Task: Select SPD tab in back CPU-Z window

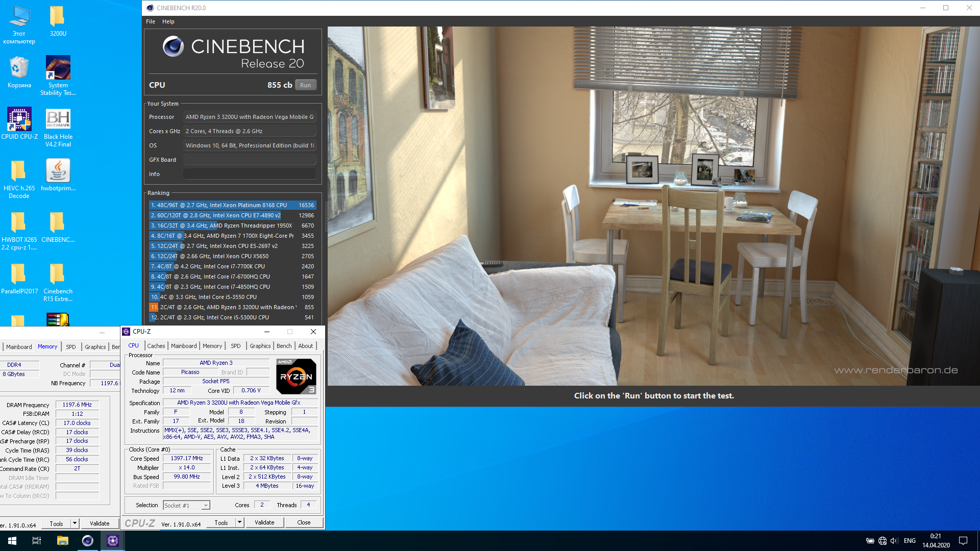Action: click(71, 347)
